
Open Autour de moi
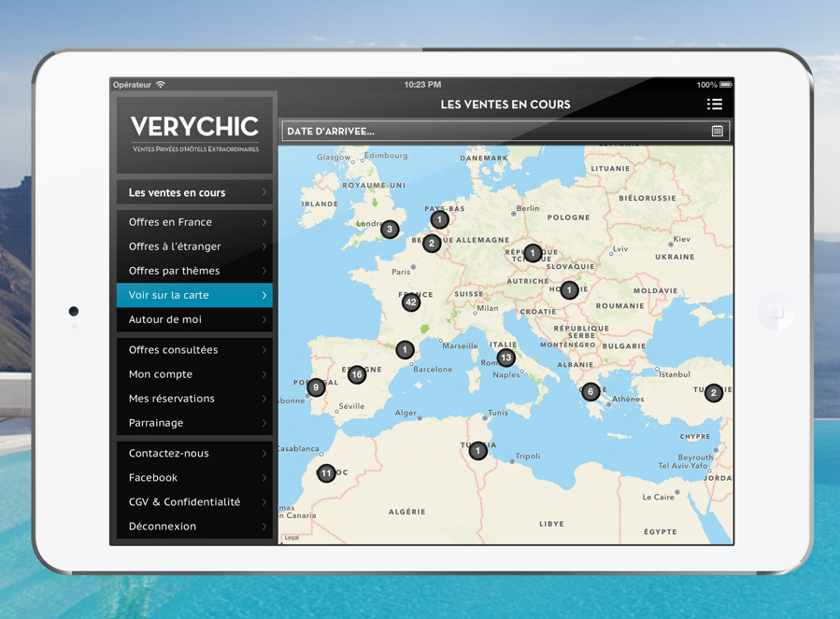[x=194, y=319]
